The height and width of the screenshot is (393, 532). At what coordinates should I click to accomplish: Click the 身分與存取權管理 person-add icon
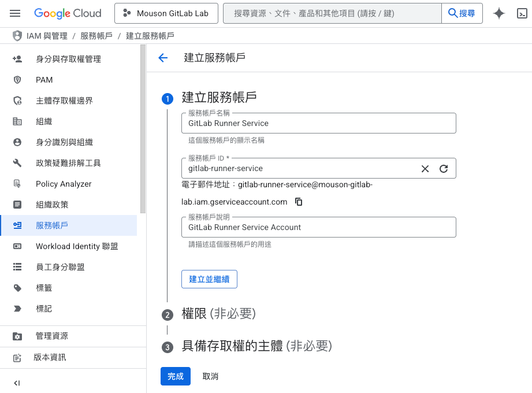pyautogui.click(x=17, y=59)
